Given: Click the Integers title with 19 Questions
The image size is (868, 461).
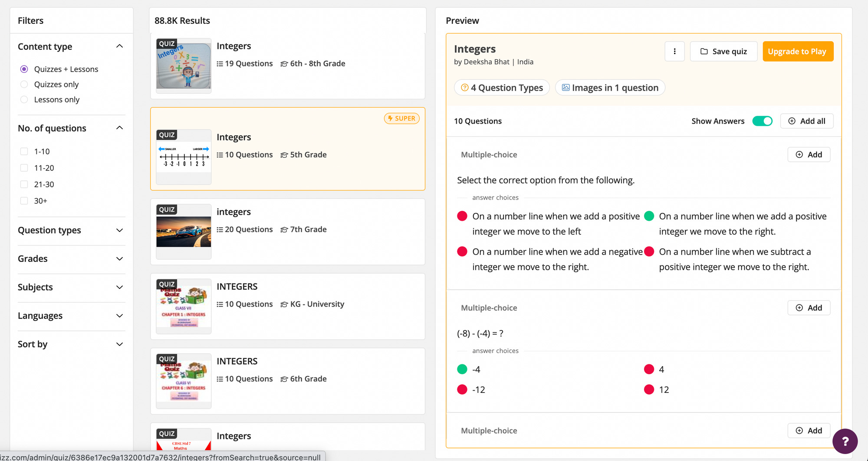Looking at the screenshot, I should tap(233, 46).
